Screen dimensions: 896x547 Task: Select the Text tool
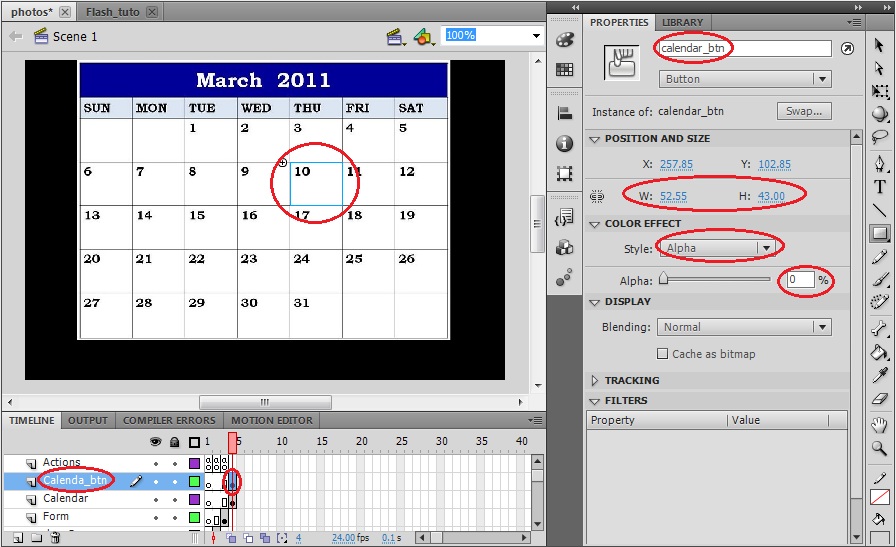click(x=880, y=187)
